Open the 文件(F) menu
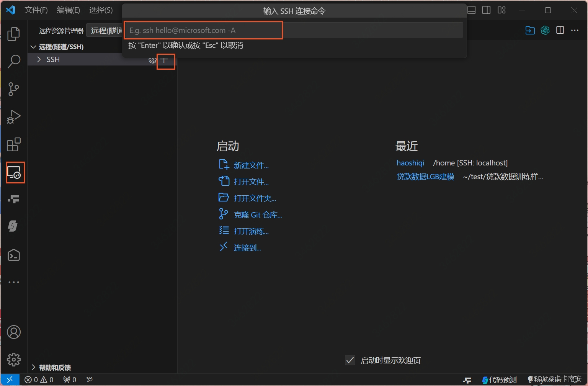This screenshot has height=386, width=588. pos(36,10)
